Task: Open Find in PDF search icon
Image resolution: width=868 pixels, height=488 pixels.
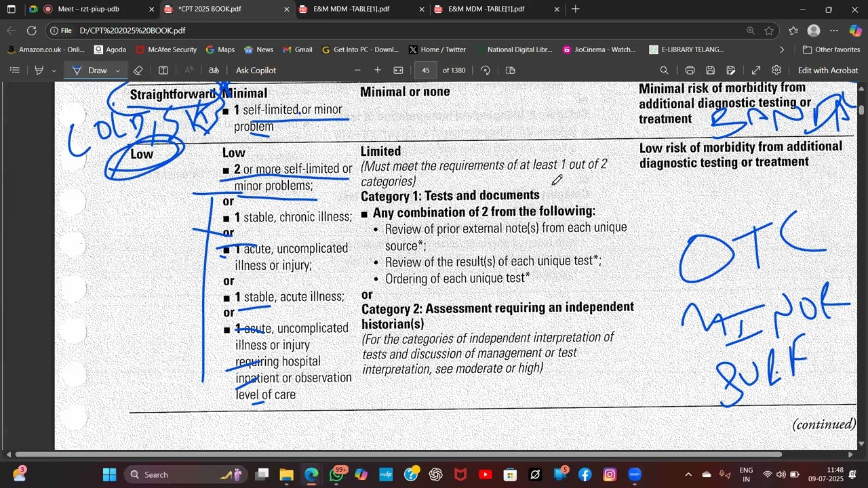Action: pyautogui.click(x=664, y=70)
